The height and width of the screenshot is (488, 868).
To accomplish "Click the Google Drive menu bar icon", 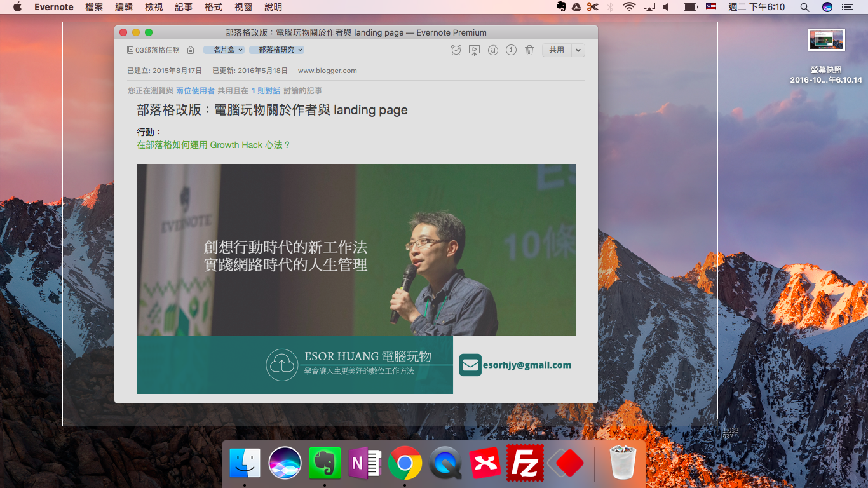I will (x=576, y=7).
